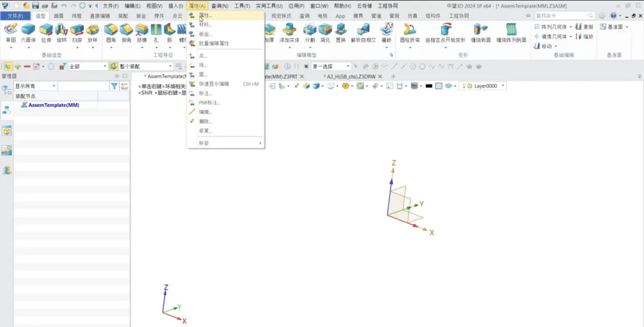Click the black color swatch in view toolbar
This screenshot has width=644, height=327.
pos(429,86)
